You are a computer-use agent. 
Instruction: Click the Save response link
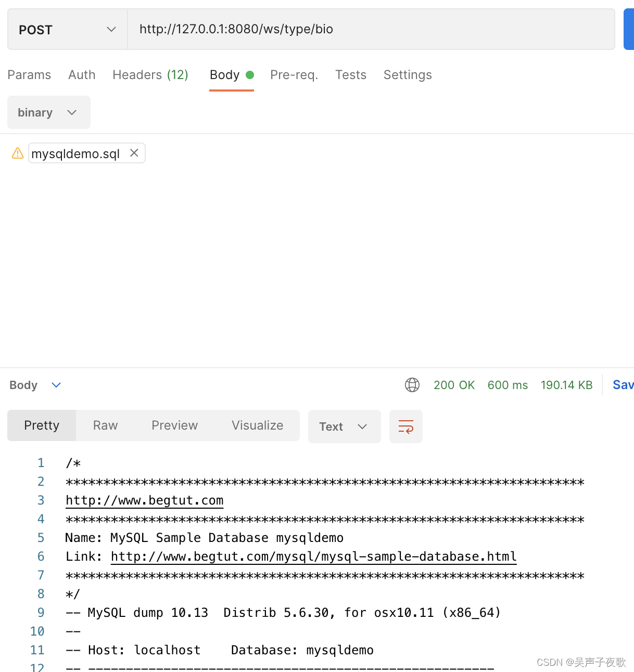click(x=623, y=385)
